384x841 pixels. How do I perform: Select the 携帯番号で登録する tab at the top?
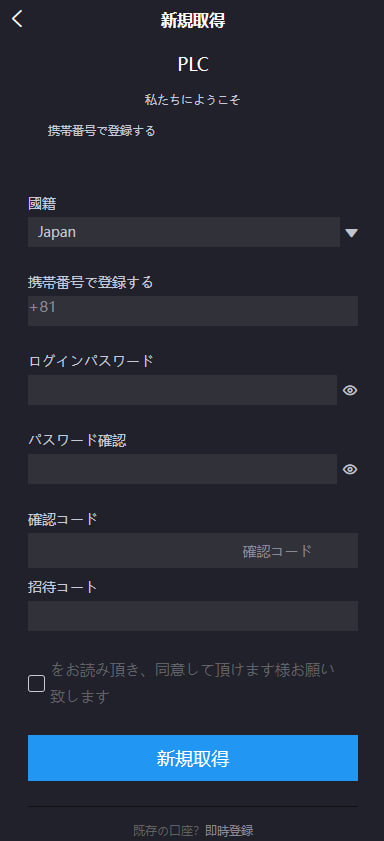pyautogui.click(x=101, y=131)
